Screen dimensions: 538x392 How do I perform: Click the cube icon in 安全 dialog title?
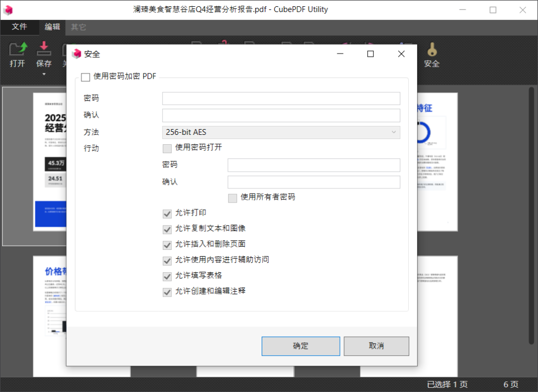pyautogui.click(x=77, y=54)
